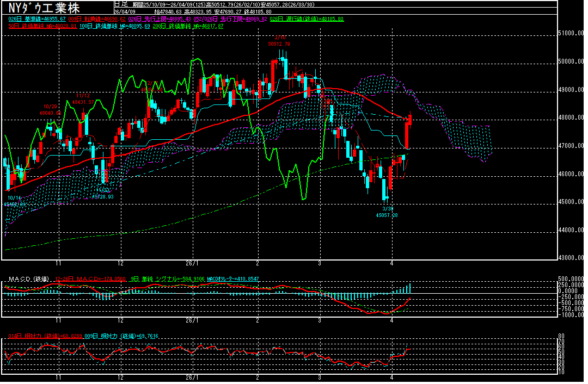
Task: Click the 51000.00 price axis label
Action: [571, 33]
